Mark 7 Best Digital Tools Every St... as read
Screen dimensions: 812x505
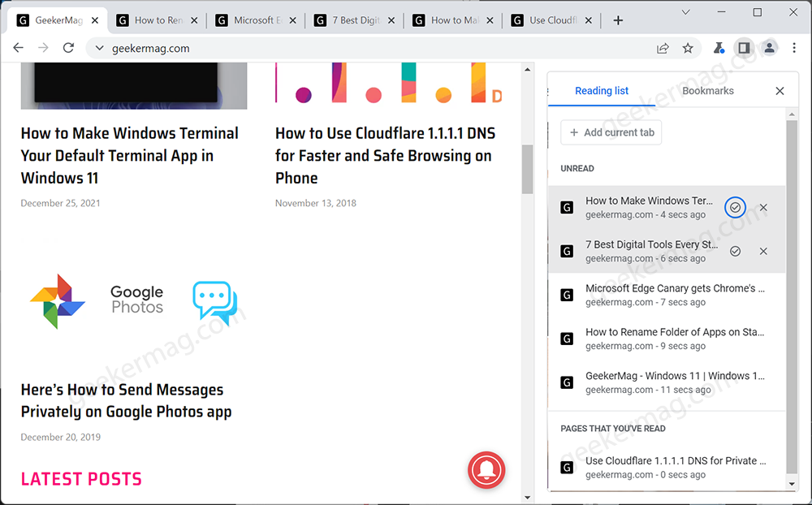(x=736, y=251)
